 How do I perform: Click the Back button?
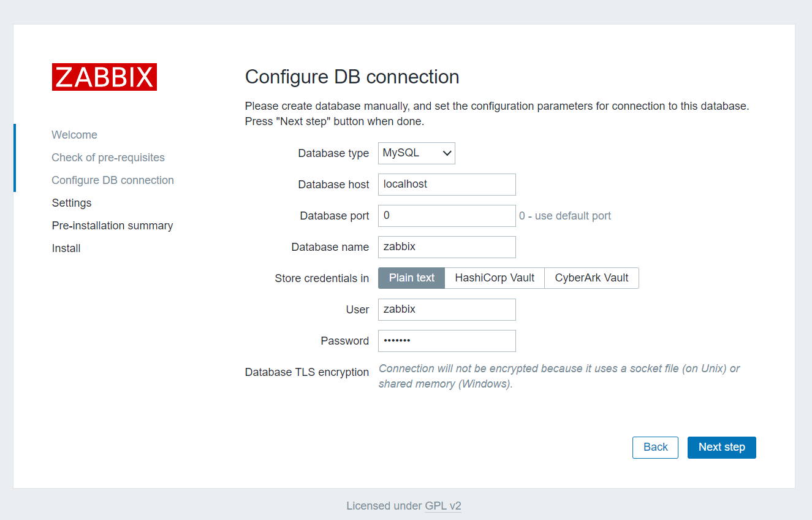655,447
